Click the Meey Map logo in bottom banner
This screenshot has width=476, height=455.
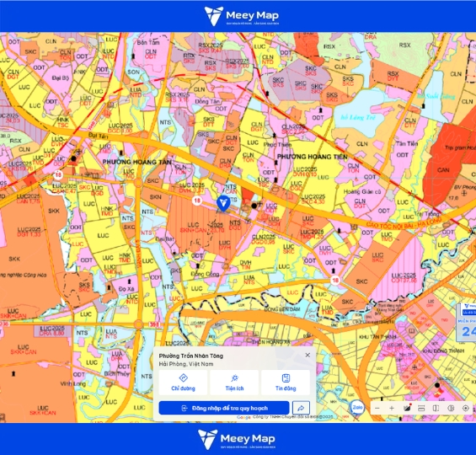(237, 439)
